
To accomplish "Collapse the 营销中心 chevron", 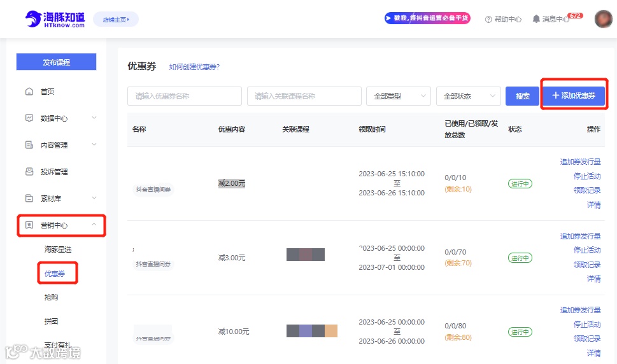I will point(94,225).
